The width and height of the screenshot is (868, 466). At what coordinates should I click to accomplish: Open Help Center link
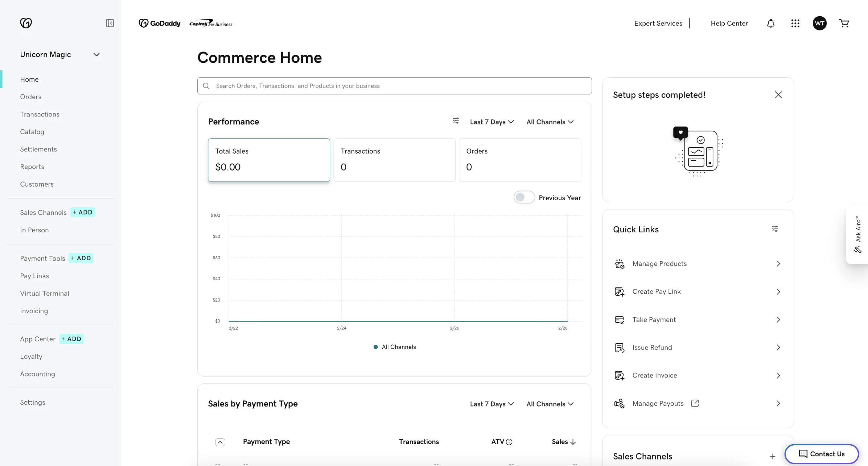(x=729, y=23)
